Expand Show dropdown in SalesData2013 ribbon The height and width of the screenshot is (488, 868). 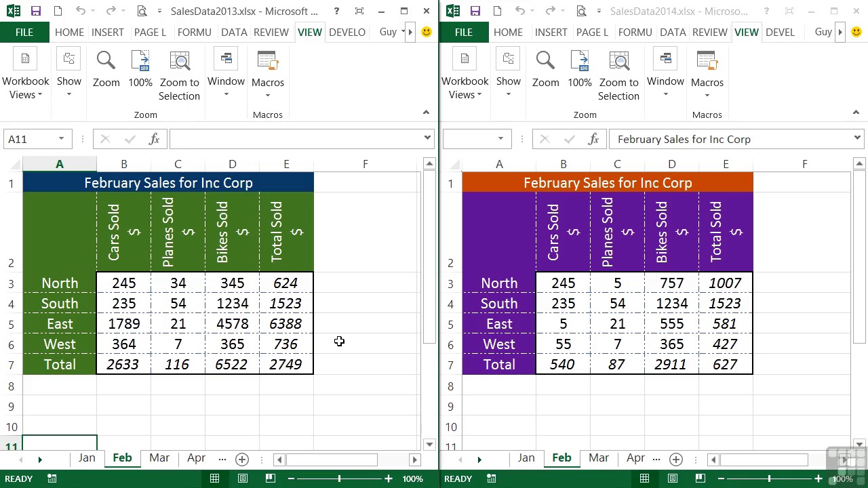(69, 75)
